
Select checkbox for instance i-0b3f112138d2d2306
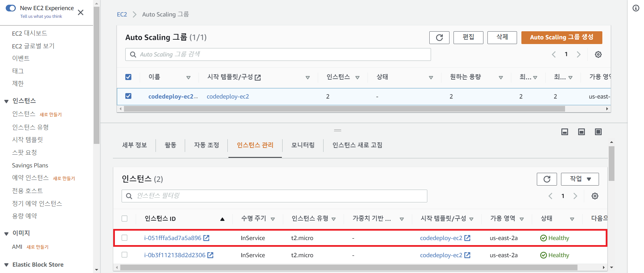[x=125, y=255]
